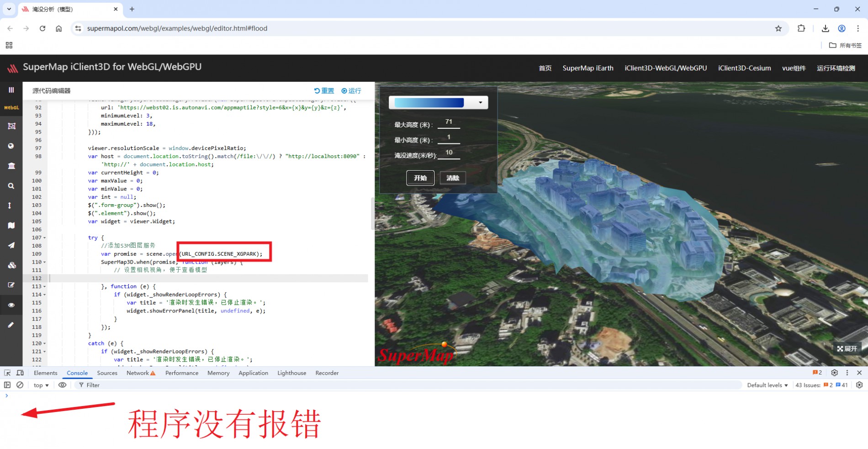Switch to DevTools Console tab
The height and width of the screenshot is (449, 868).
coord(77,373)
